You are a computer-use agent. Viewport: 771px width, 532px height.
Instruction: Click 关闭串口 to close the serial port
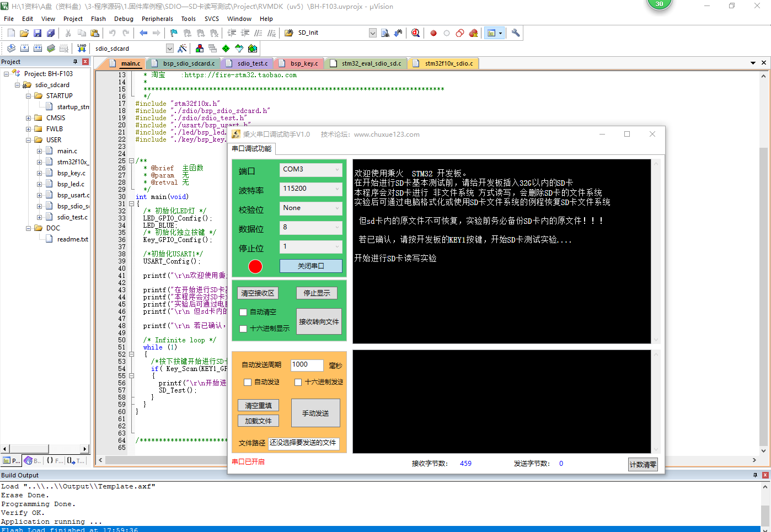311,266
